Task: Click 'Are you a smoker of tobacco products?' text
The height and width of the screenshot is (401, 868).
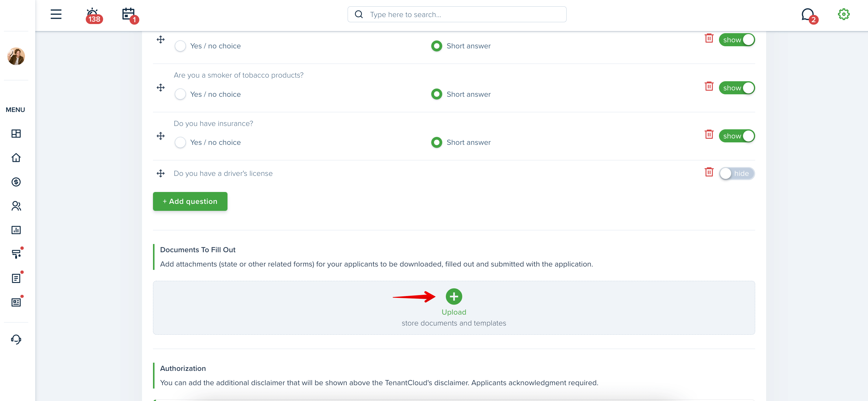Action: (238, 75)
